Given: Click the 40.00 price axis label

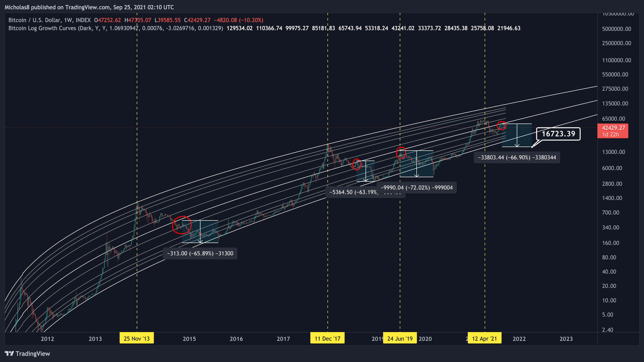Looking at the screenshot, I should point(609,272).
